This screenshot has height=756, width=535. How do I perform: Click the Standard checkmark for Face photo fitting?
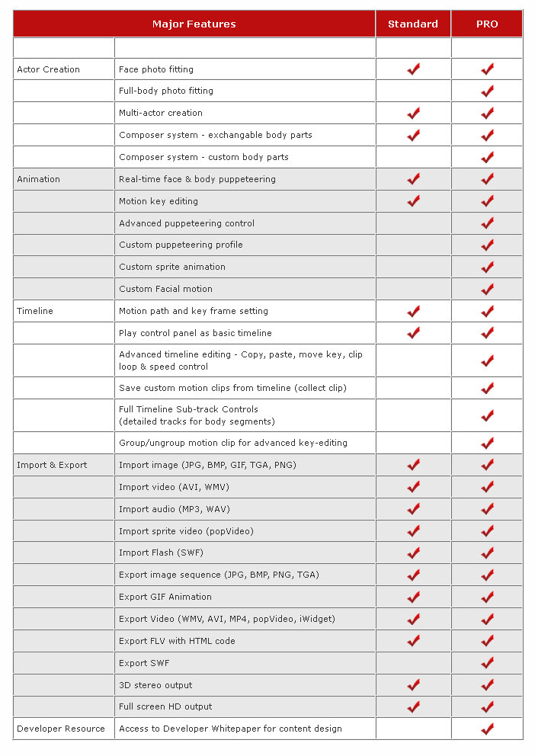click(x=414, y=69)
